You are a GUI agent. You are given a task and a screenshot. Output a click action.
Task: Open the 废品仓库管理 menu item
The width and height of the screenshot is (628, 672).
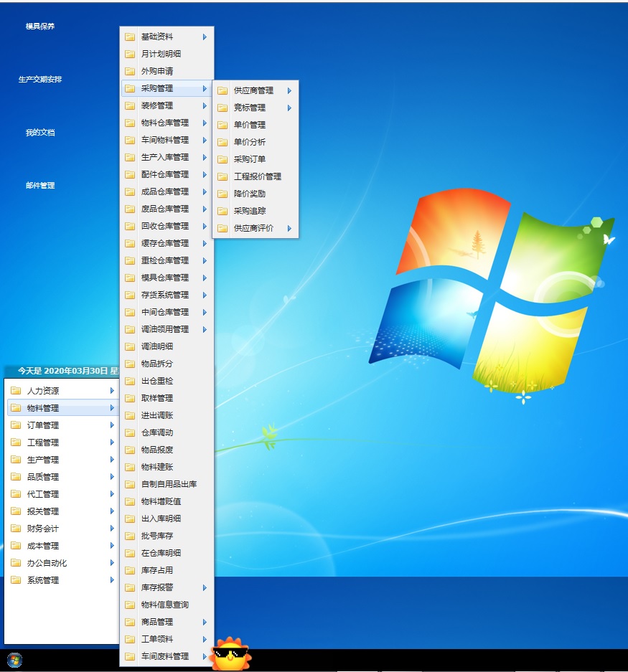pyautogui.click(x=167, y=209)
